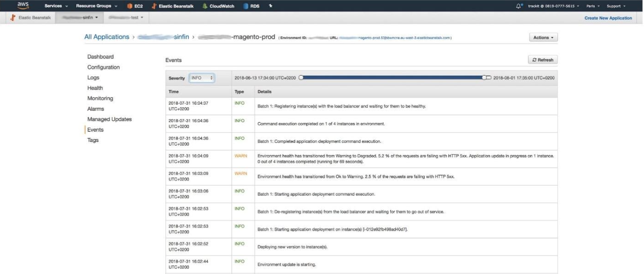644x274 pixels.
Task: Open the Severity INFO dropdown
Action: coord(202,78)
